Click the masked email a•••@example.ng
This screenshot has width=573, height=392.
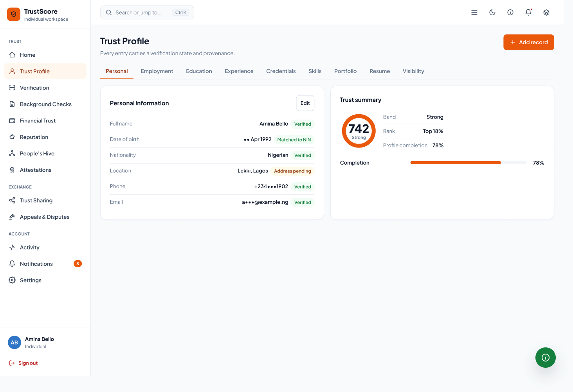265,202
